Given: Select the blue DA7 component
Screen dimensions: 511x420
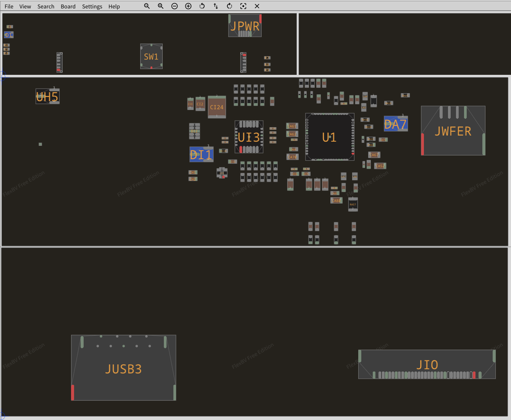Looking at the screenshot, I should tap(396, 124).
